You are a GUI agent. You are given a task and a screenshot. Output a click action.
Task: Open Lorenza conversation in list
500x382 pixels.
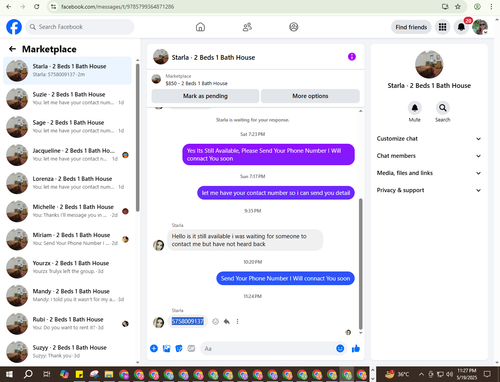tap(67, 183)
